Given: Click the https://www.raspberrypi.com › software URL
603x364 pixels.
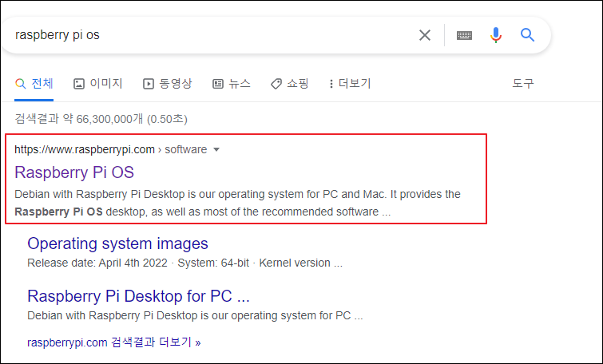Looking at the screenshot, I should click(111, 149).
